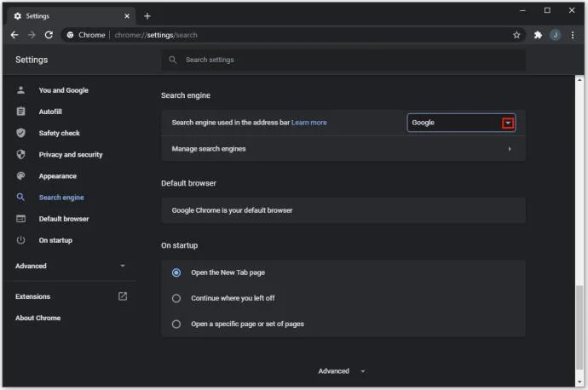The height and width of the screenshot is (390, 588).
Task: Bookmark this page with the star icon
Action: click(x=516, y=35)
